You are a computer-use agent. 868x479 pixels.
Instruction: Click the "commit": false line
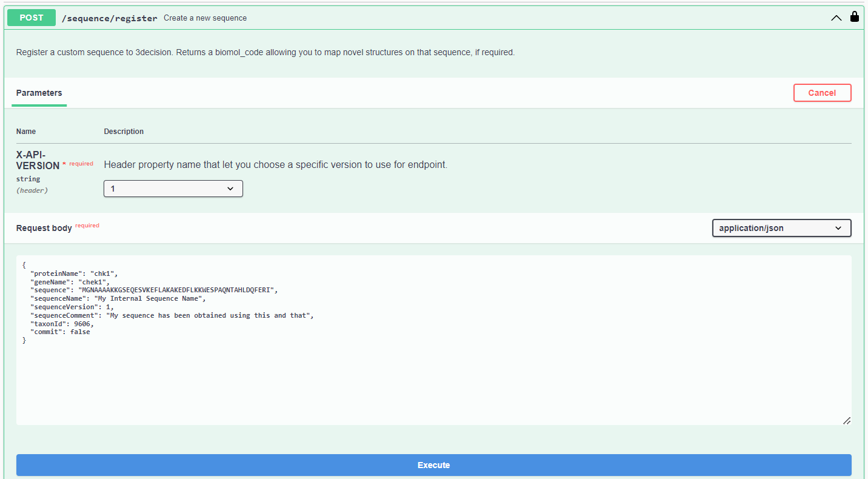pos(60,332)
